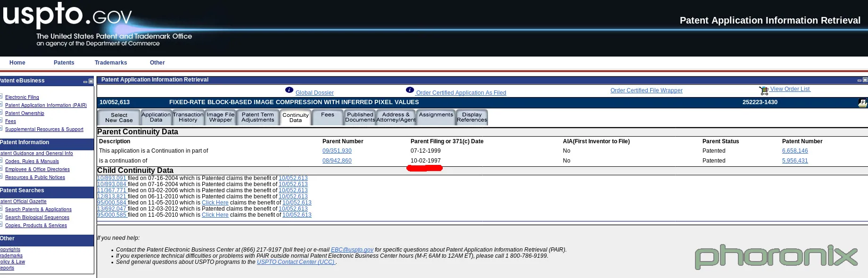
Task: Click info icon beside Order Certified Application
Action: tap(410, 90)
